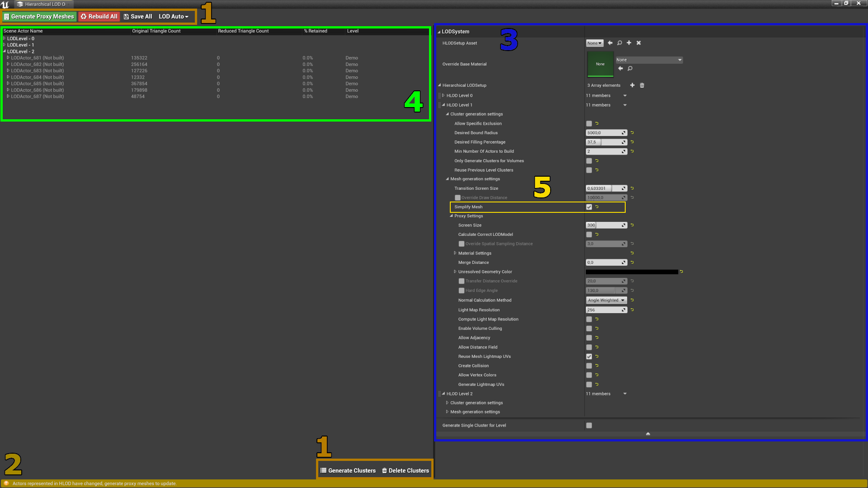
Task: Open the LOD Auto menu
Action: (x=173, y=17)
